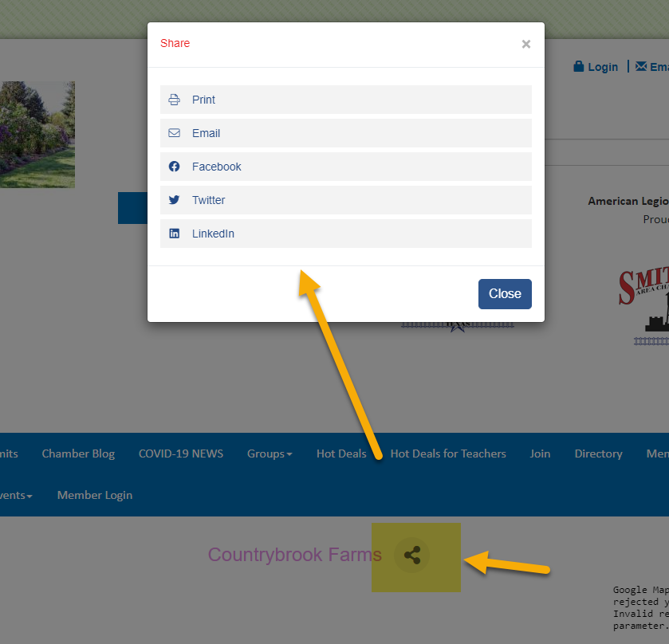
Task: Click the Google Maps error message text
Action: [641, 608]
